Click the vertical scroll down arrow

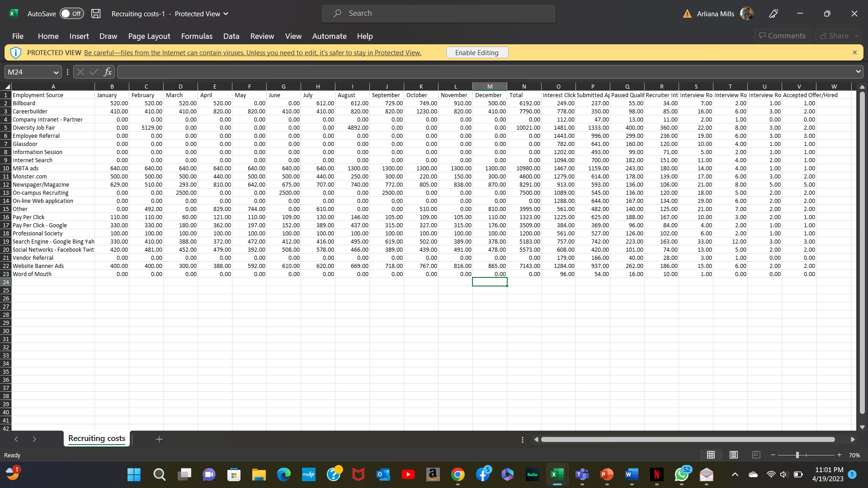[x=862, y=427]
